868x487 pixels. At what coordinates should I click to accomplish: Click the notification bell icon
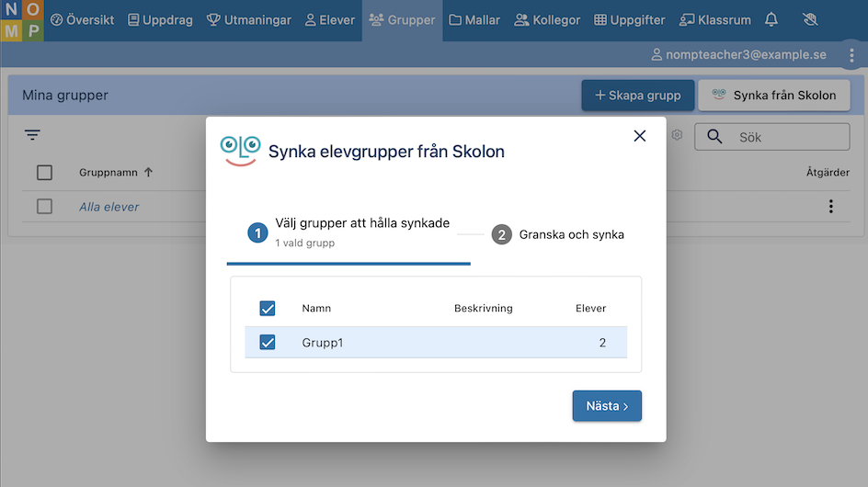click(x=771, y=20)
